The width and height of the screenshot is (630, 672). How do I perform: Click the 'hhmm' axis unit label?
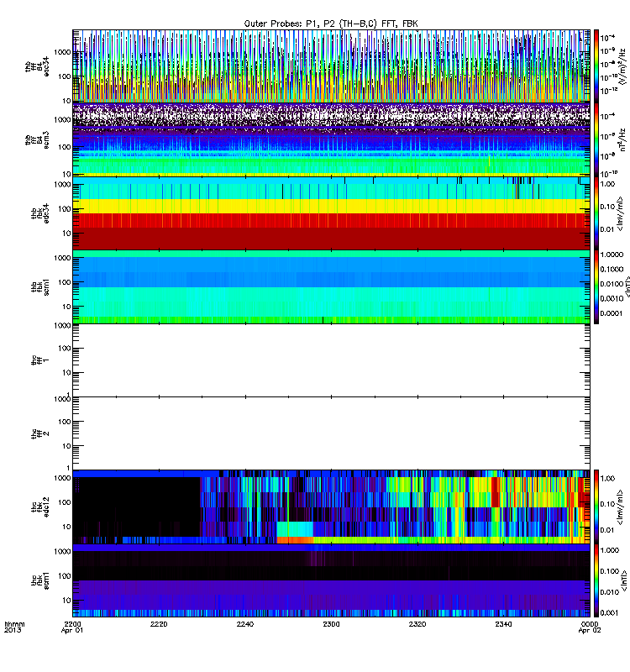pyautogui.click(x=14, y=624)
